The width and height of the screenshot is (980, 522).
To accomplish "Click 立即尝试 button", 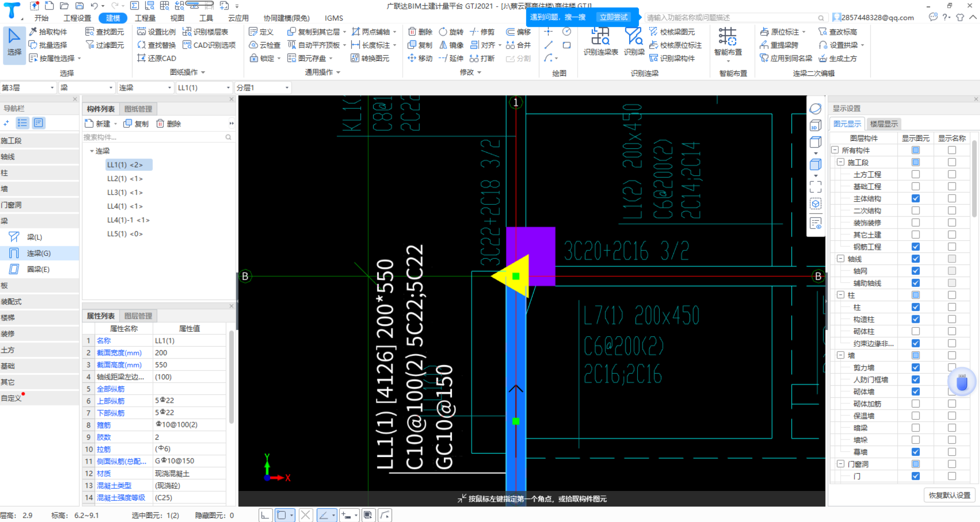I will point(613,17).
